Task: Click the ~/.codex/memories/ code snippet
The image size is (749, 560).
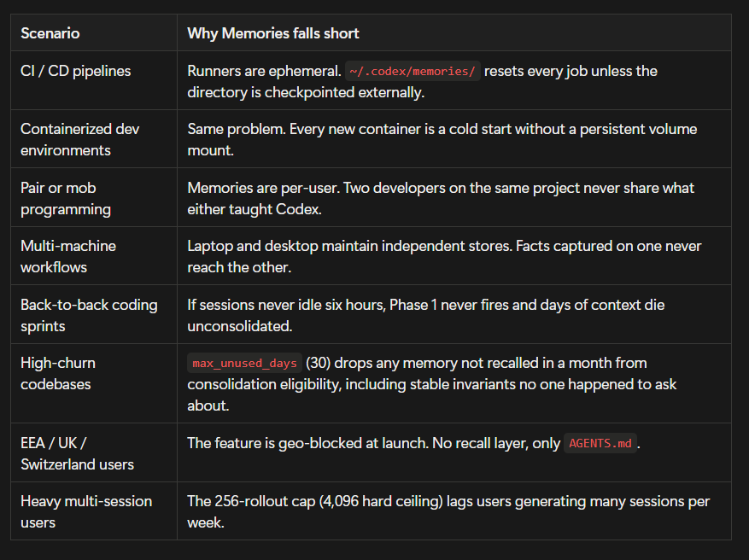Action: pyautogui.click(x=413, y=71)
